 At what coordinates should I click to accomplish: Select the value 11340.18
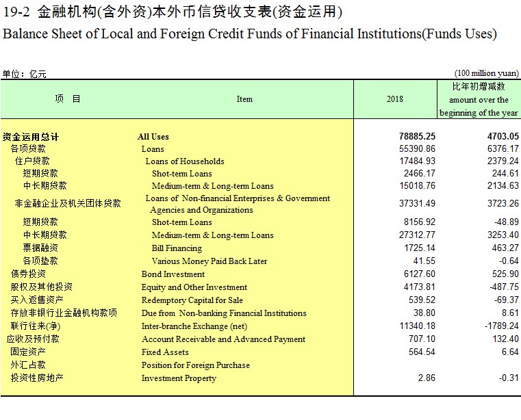tap(417, 326)
